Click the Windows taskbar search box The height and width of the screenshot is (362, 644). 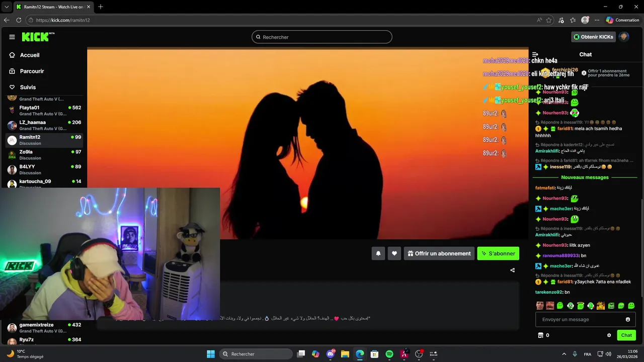tap(255, 354)
